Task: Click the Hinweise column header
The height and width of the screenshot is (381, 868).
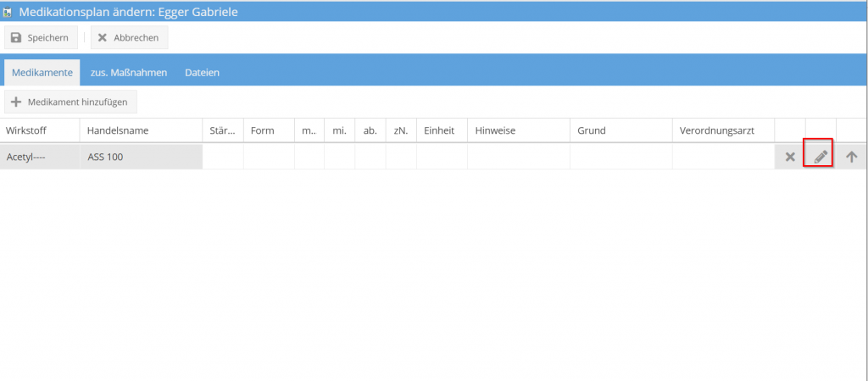Action: click(x=519, y=130)
